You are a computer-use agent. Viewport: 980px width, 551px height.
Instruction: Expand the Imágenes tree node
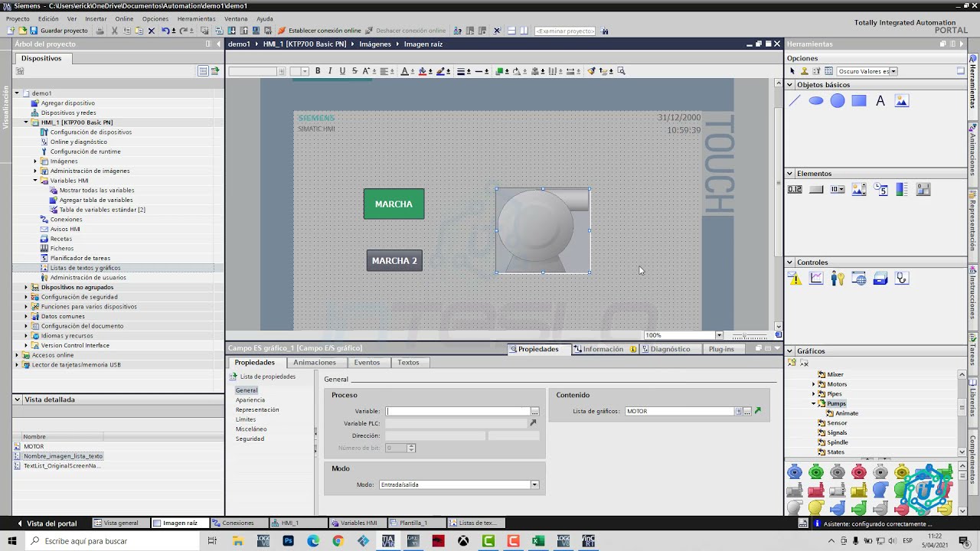point(35,161)
